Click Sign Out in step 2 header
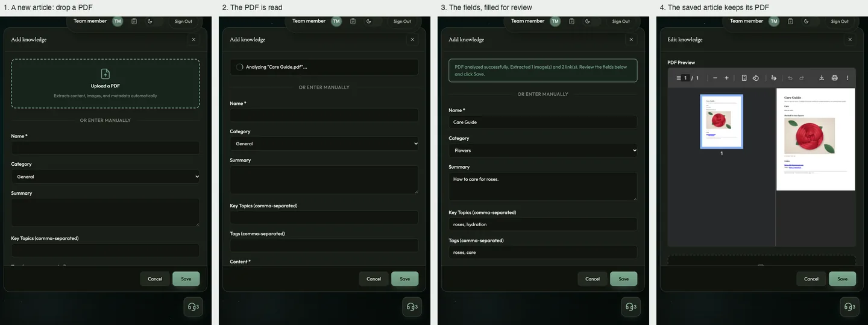This screenshot has height=325, width=868. (x=402, y=21)
